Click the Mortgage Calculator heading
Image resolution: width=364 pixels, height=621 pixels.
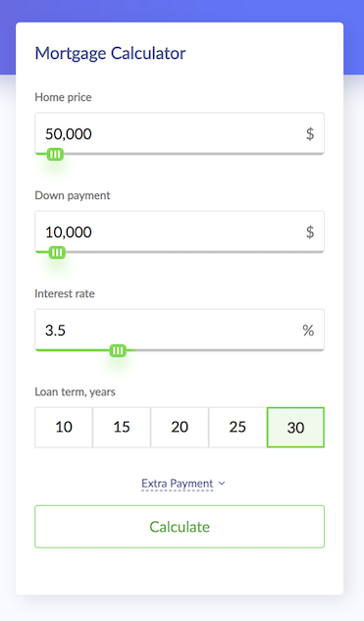point(110,53)
